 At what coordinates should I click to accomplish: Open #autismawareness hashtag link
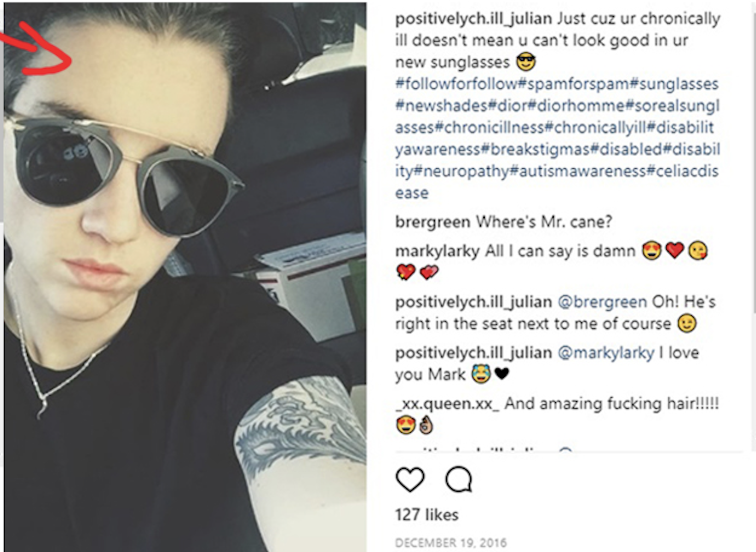pyautogui.click(x=578, y=171)
